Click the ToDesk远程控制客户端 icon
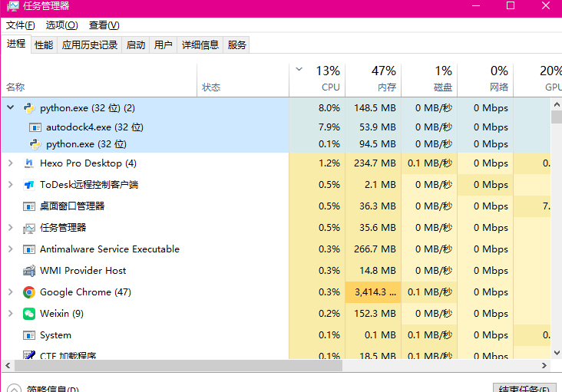562x392 pixels. tap(29, 185)
